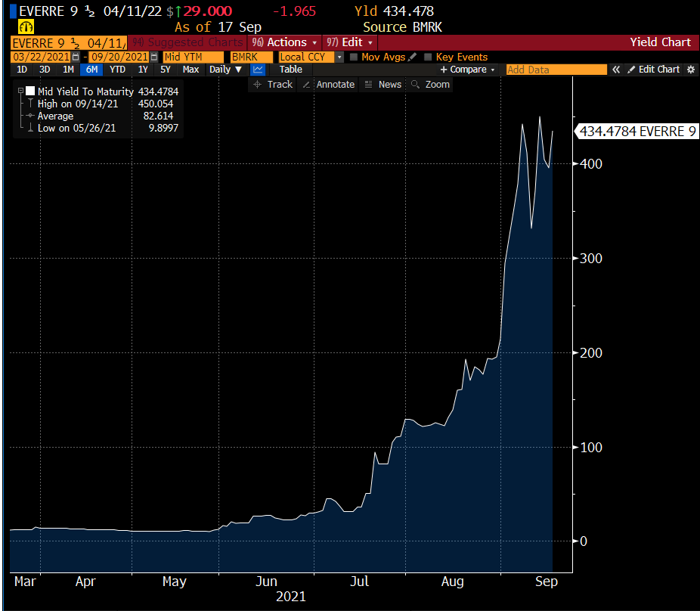This screenshot has width=700, height=611.
Task: Click the start date field 03/22/2021
Action: [x=41, y=57]
